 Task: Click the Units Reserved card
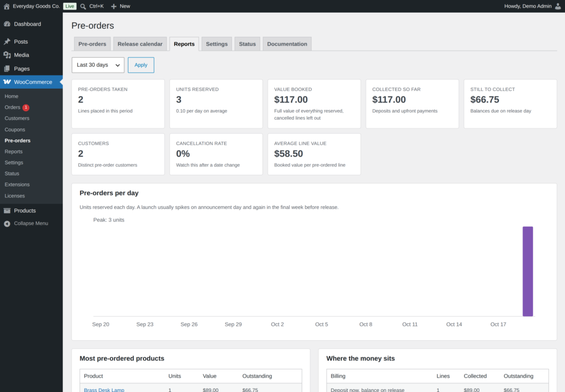pos(216,104)
